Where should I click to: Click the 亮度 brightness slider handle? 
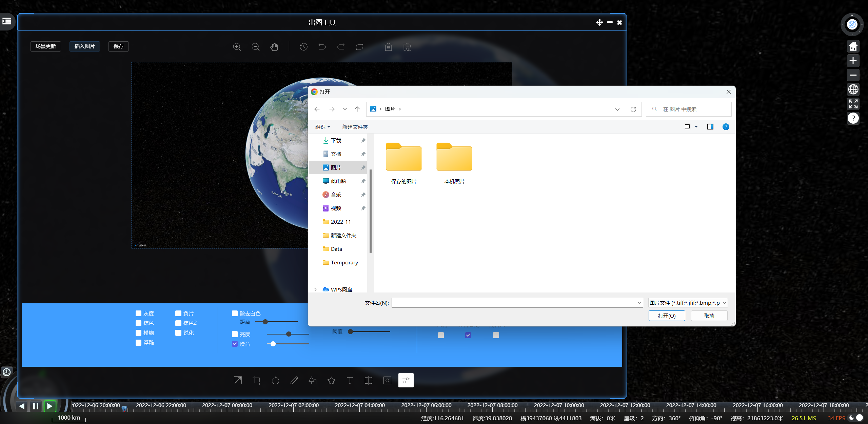[289, 334]
